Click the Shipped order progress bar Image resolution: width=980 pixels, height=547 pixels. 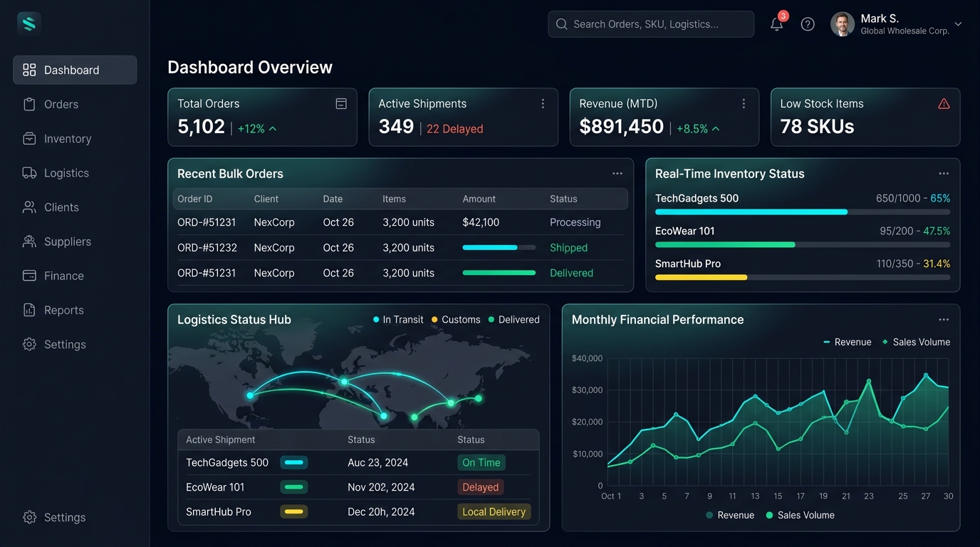pos(499,248)
